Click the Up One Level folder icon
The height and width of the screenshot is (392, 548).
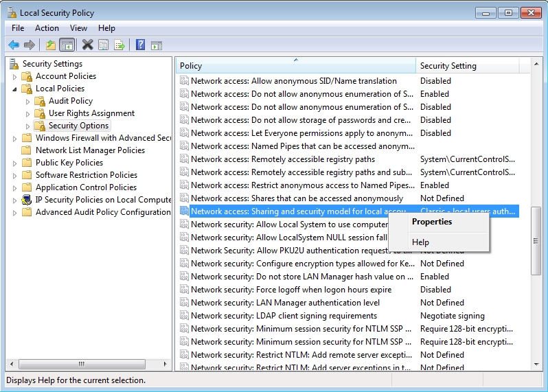(50, 45)
